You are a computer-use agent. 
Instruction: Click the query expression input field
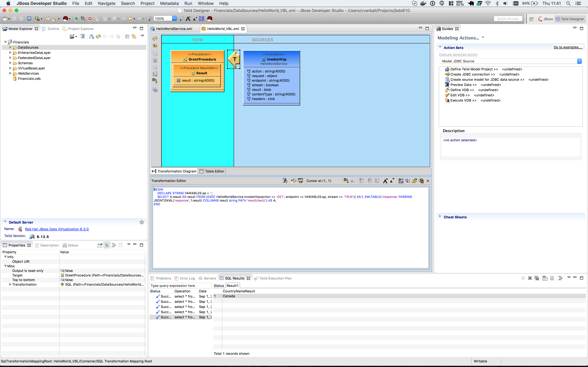point(180,286)
